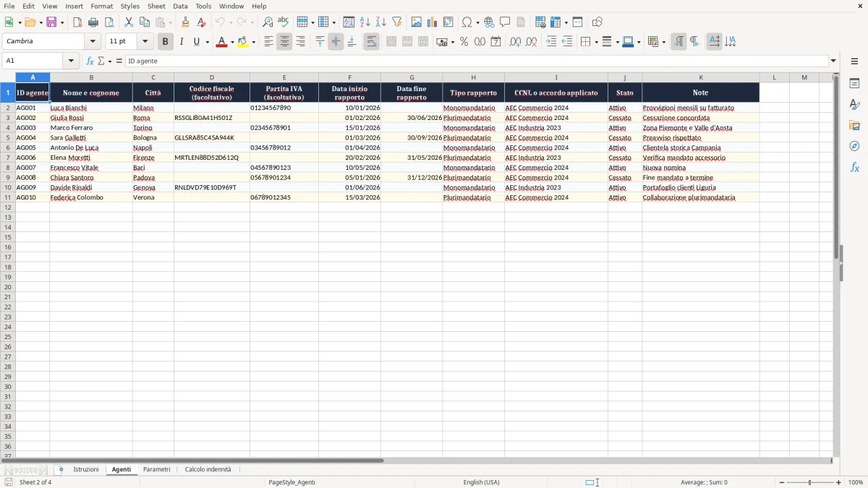Click the Save document icon

[51, 22]
